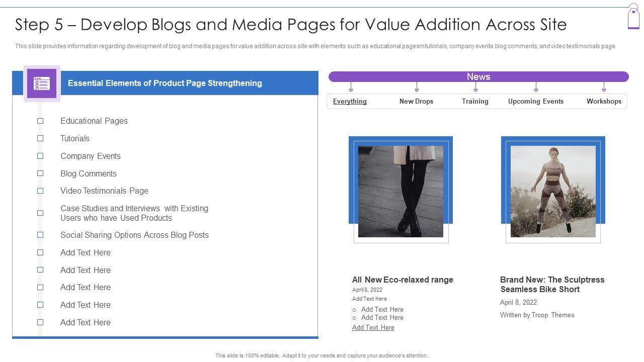Click the purple tag icon top right
Screen dimensions: 644x362
click(633, 17)
